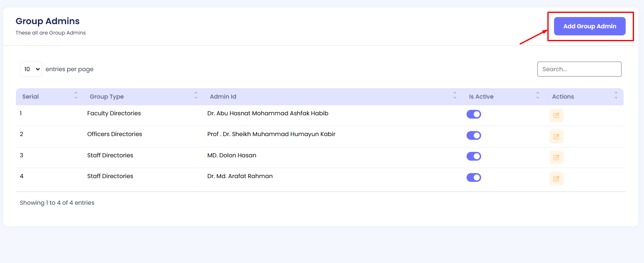Click the Is Active column header text
Screen dimensions: 644x263
[x=481, y=97]
